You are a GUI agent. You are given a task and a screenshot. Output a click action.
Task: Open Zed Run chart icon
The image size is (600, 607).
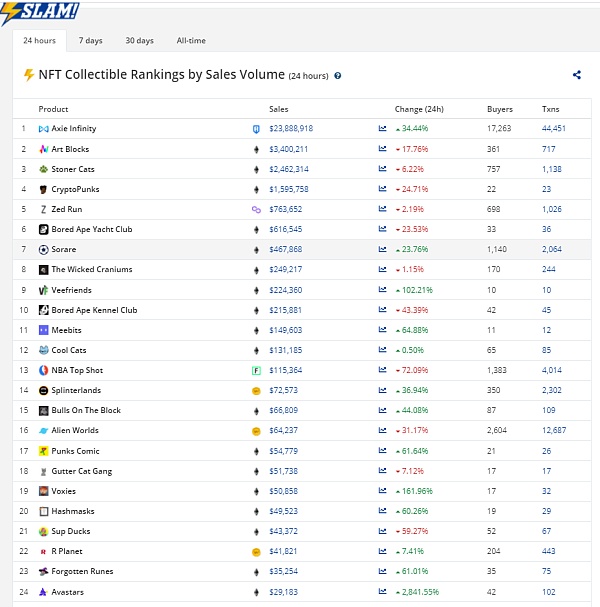tap(382, 209)
